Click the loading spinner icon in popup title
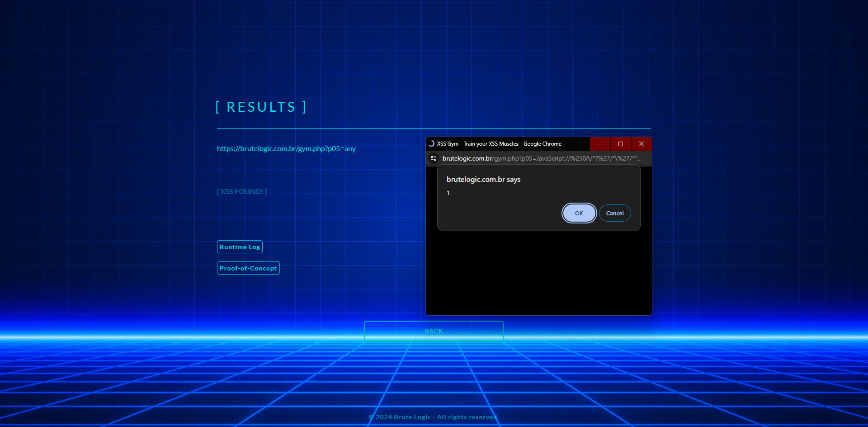This screenshot has width=868, height=427. pyautogui.click(x=431, y=144)
